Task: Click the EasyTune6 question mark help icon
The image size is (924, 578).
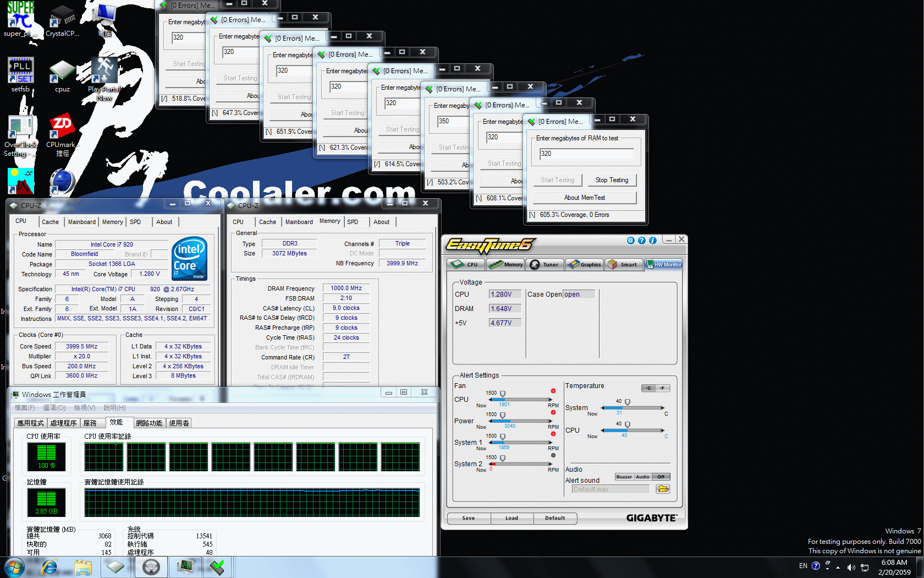Action: tap(642, 241)
